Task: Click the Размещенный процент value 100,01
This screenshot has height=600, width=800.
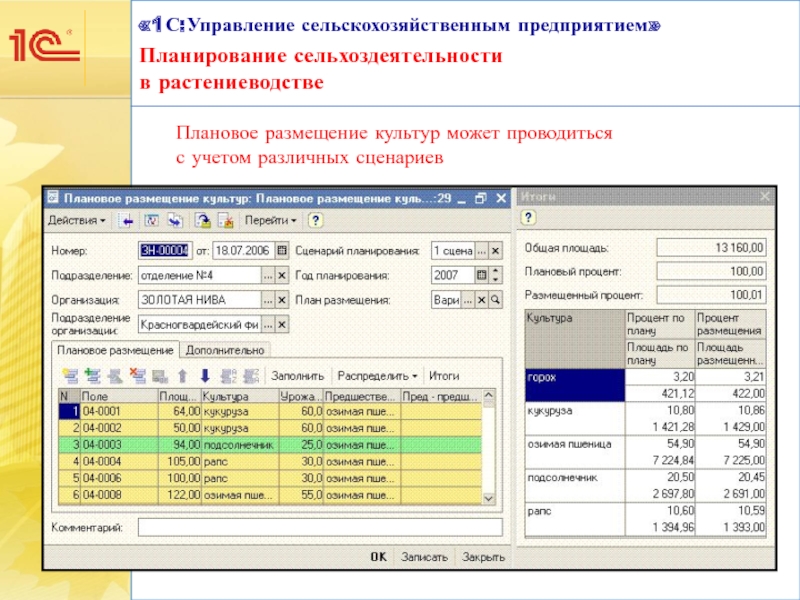Action: pos(711,295)
